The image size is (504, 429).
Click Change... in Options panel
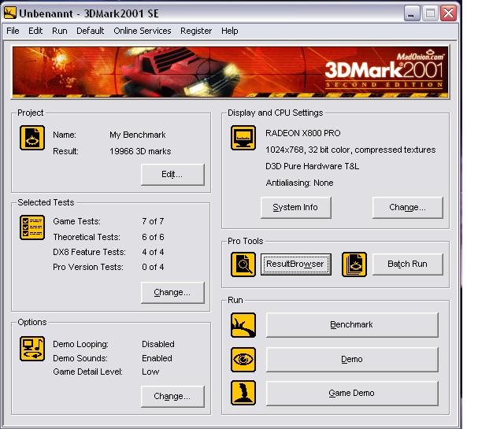coord(172,397)
